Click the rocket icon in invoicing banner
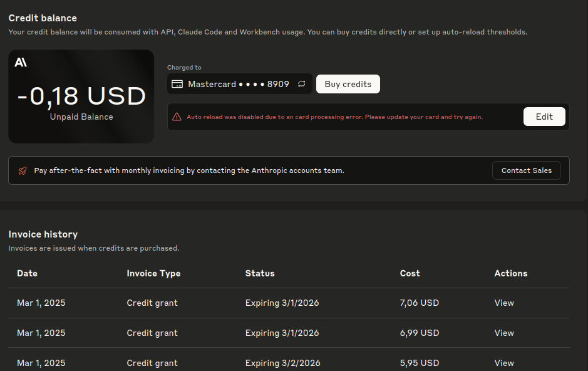588x371 pixels. (23, 170)
